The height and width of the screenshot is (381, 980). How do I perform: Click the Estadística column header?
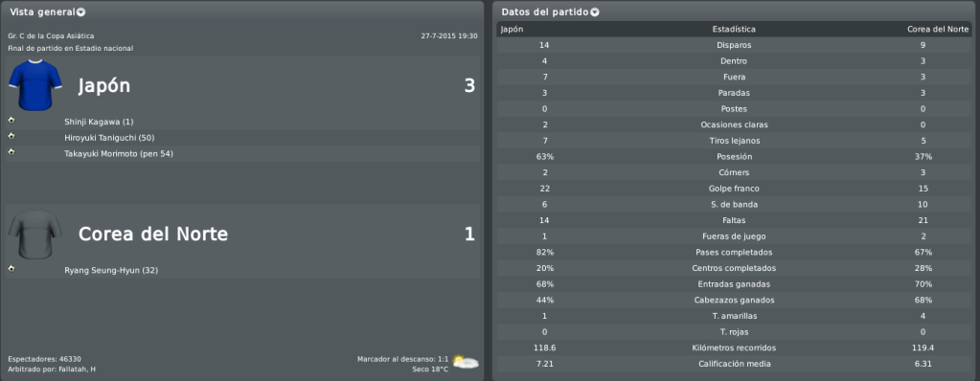click(734, 30)
